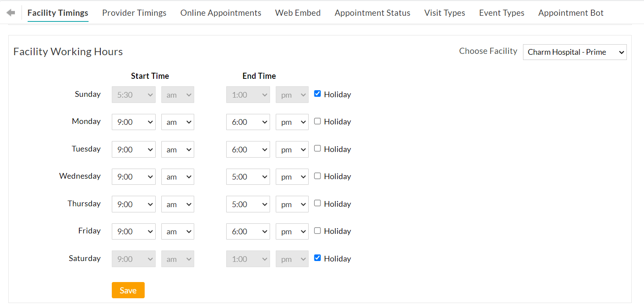Image resolution: width=644 pixels, height=307 pixels.
Task: Open Thursday's start am/pm selector
Action: pyautogui.click(x=178, y=204)
